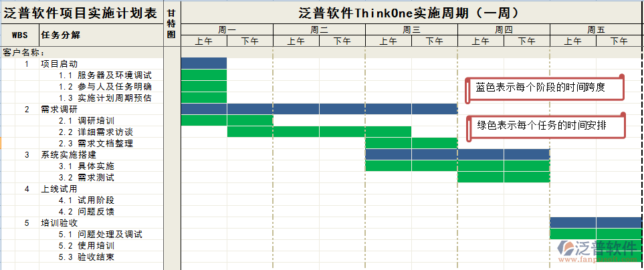Select task 1.3 实施计划周期预估
Viewport: 644px width, 270px height.
pyautogui.click(x=105, y=98)
